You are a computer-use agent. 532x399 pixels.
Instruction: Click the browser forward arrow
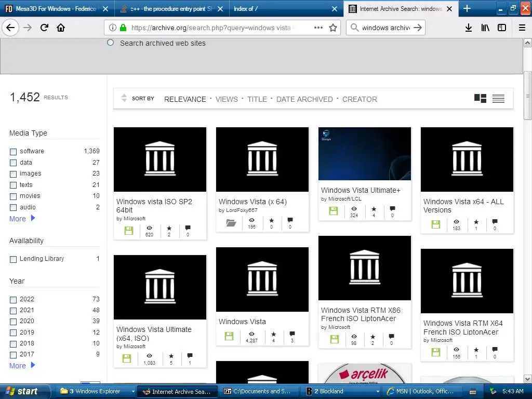[28, 28]
